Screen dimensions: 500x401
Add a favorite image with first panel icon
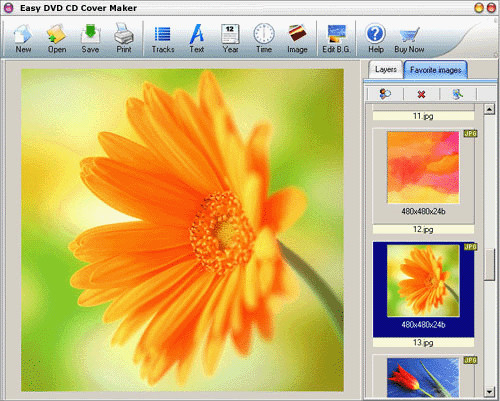385,94
